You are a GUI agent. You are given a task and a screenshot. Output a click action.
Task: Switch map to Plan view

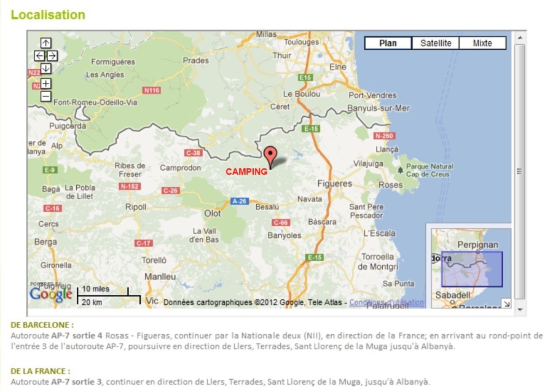(x=388, y=43)
